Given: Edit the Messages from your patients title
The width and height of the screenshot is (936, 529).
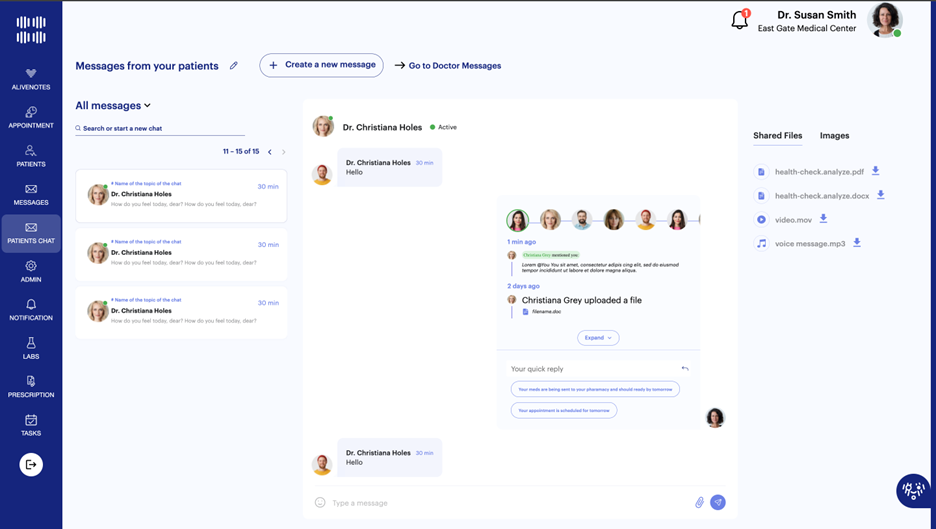Looking at the screenshot, I should pyautogui.click(x=234, y=66).
